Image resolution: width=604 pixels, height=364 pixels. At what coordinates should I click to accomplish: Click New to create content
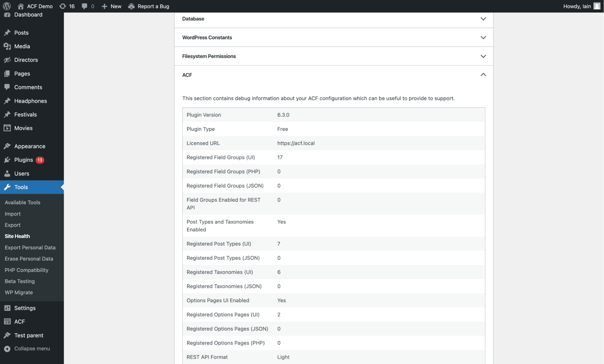click(x=111, y=6)
